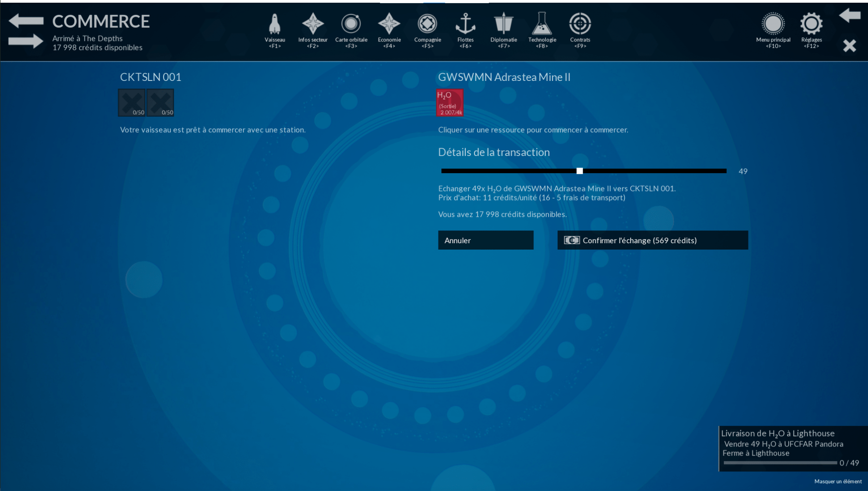Click Masquer un élément link
Viewport: 868px width, 491px height.
tap(838, 481)
